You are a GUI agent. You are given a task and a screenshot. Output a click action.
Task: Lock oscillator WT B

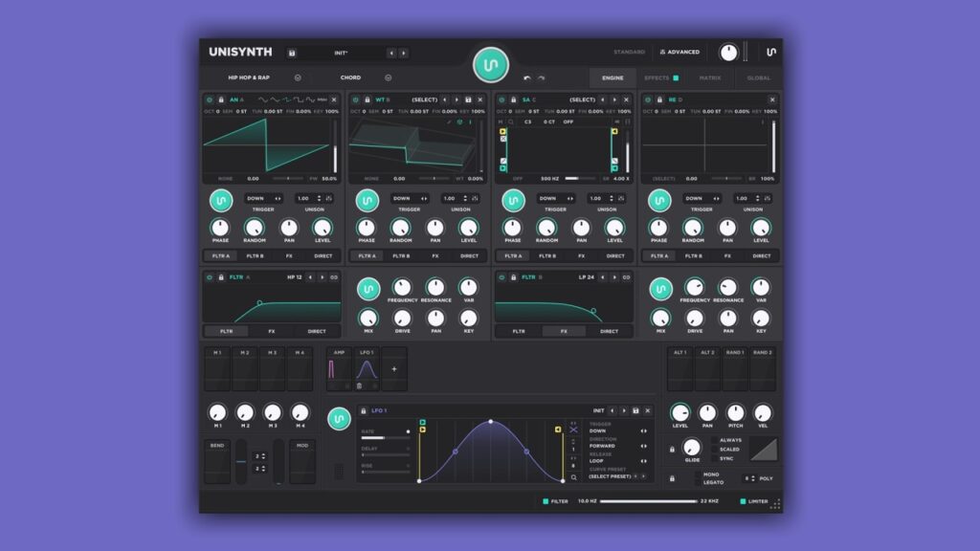(x=367, y=99)
